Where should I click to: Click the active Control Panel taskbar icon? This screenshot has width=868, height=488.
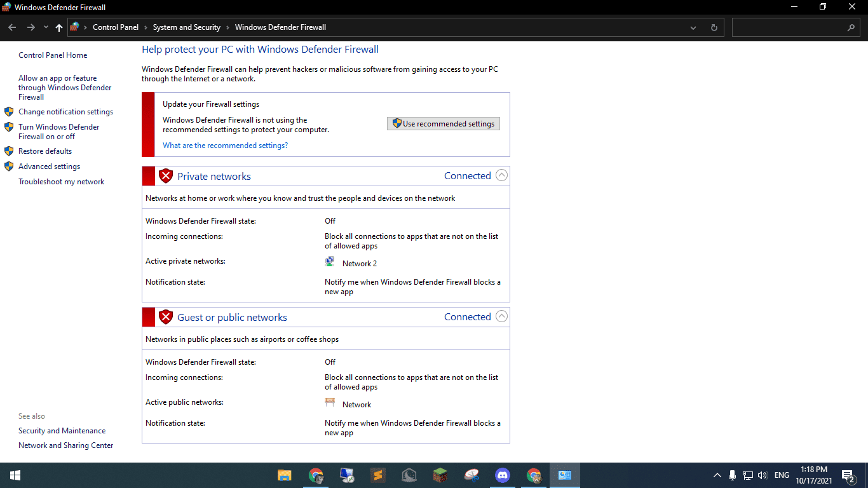565,475
